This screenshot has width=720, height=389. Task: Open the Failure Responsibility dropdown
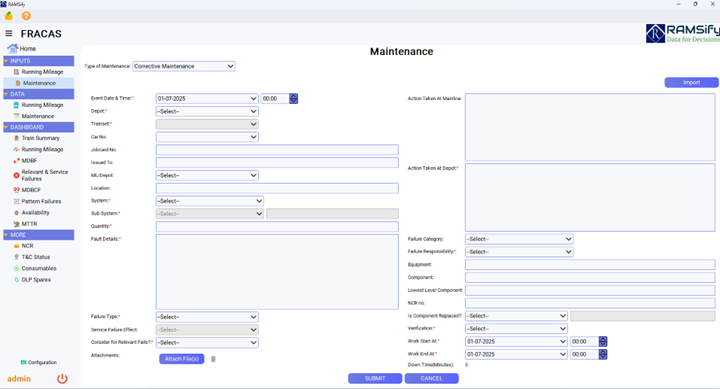click(519, 252)
